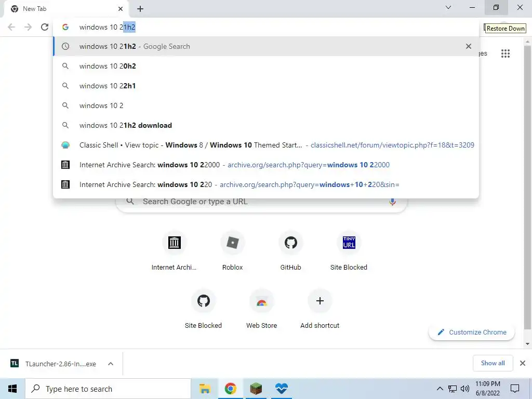Open the GitHub-icon 'Site Blocked' shortcut

coord(203,309)
